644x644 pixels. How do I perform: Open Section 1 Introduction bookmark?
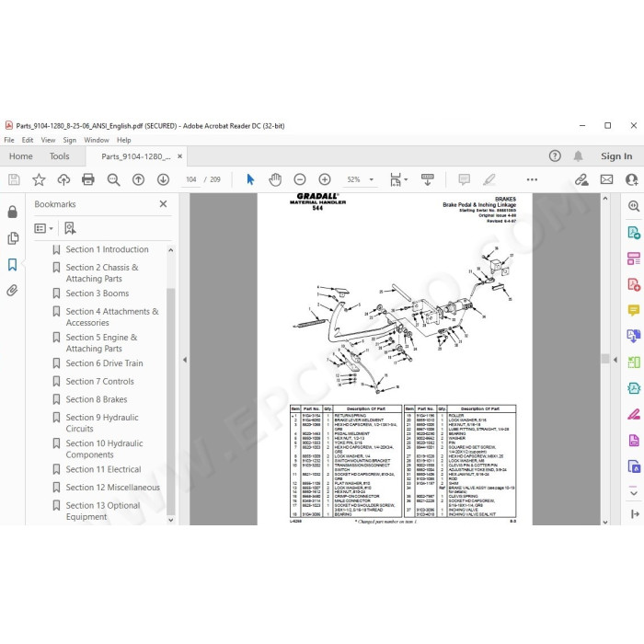[x=108, y=249]
